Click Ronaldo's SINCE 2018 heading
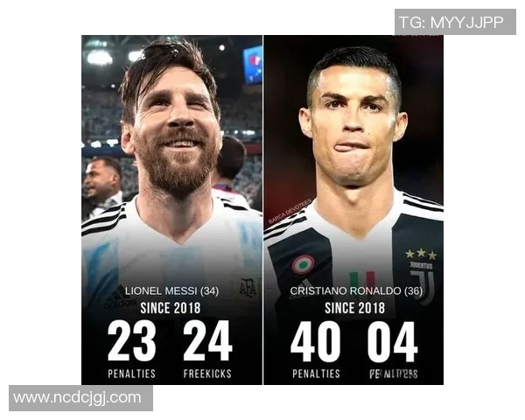The width and height of the screenshot is (525, 420). click(x=355, y=308)
